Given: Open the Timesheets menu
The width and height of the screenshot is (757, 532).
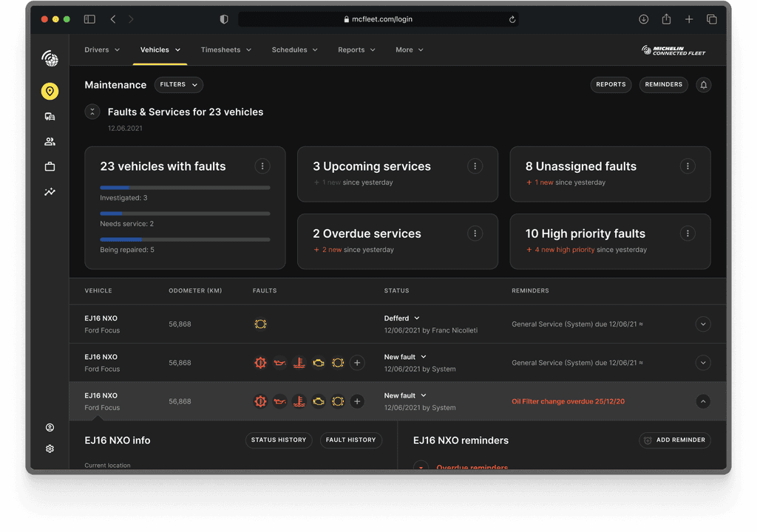Looking at the screenshot, I should tap(226, 50).
